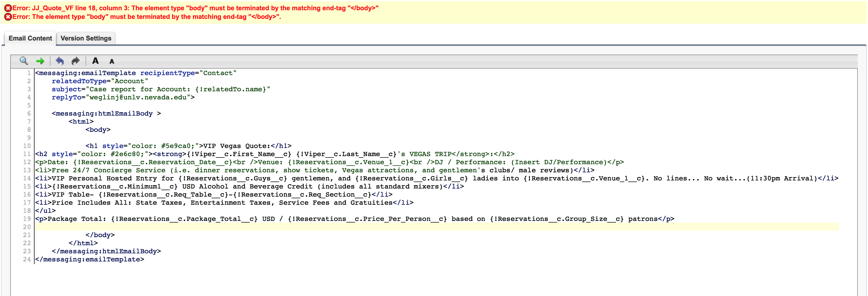Click the subject attribute on line 3
Viewport: 868px width, 296px height.
pos(66,89)
